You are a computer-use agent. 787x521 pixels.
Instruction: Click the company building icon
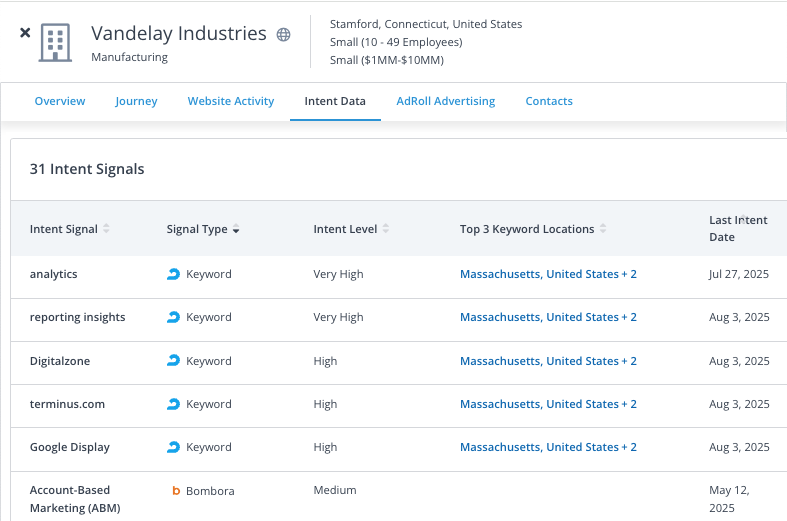click(x=57, y=42)
